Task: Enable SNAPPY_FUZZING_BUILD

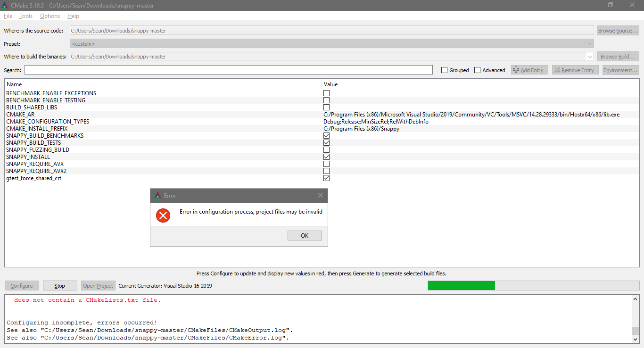Action: (326, 149)
